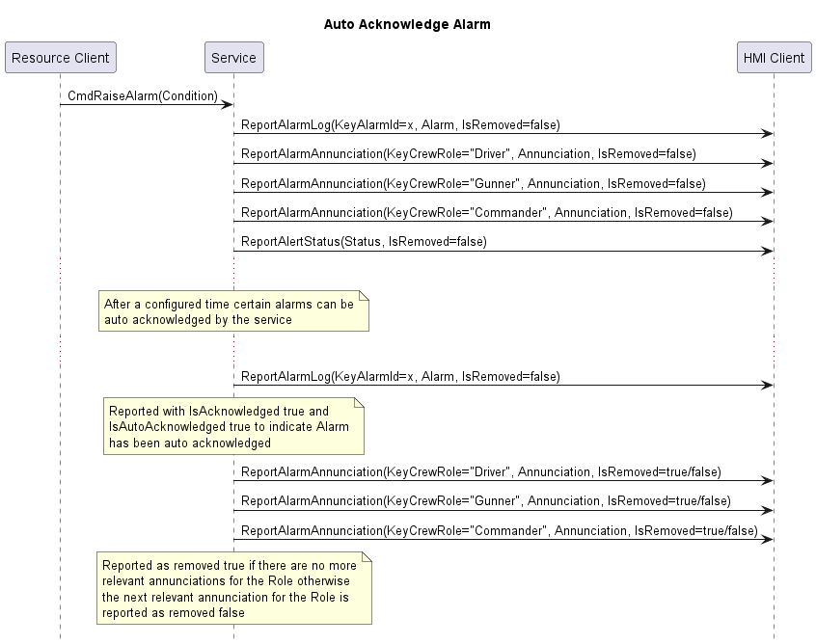Click the 'After a configured time' note
Image resolution: width=816 pixels, height=644 pixels.
pyautogui.click(x=233, y=311)
